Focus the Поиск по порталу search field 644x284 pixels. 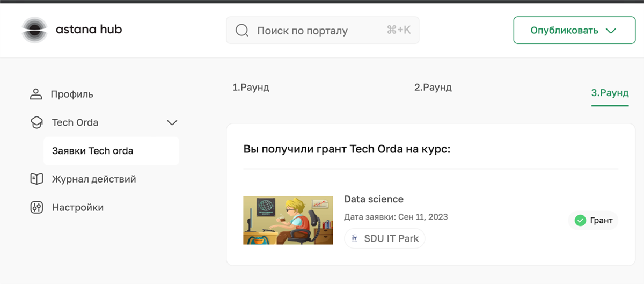[317, 31]
